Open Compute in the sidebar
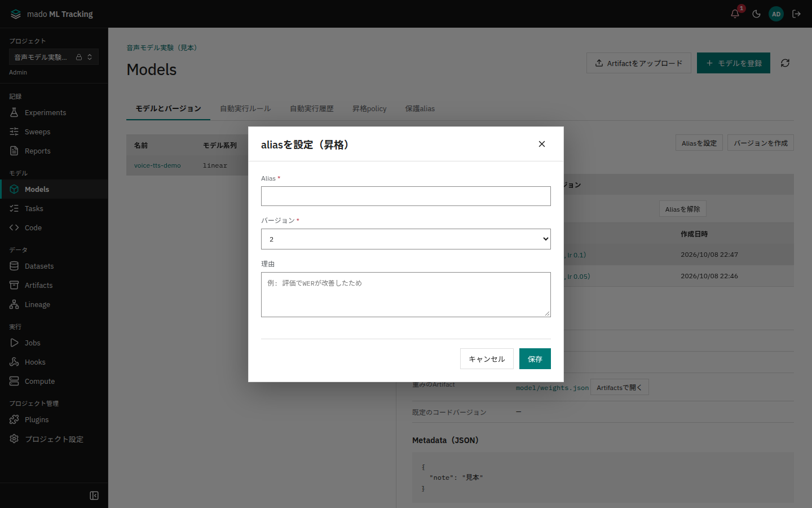812x508 pixels. click(x=54, y=381)
